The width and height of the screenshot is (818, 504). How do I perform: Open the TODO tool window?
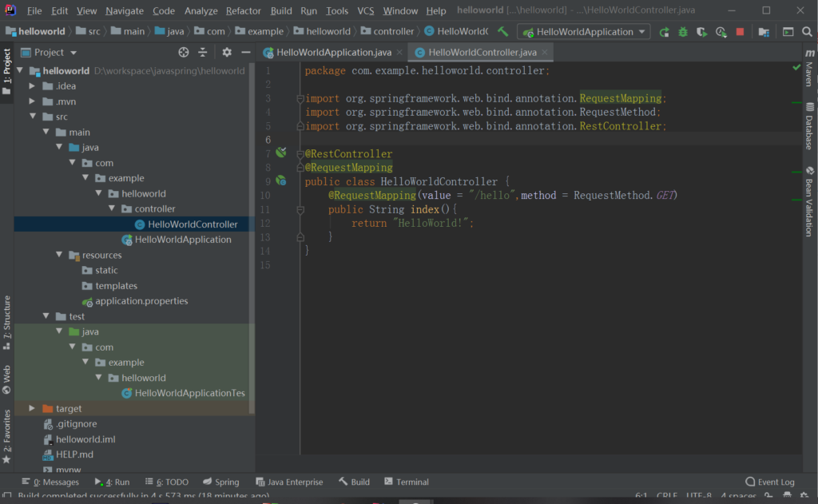(166, 482)
